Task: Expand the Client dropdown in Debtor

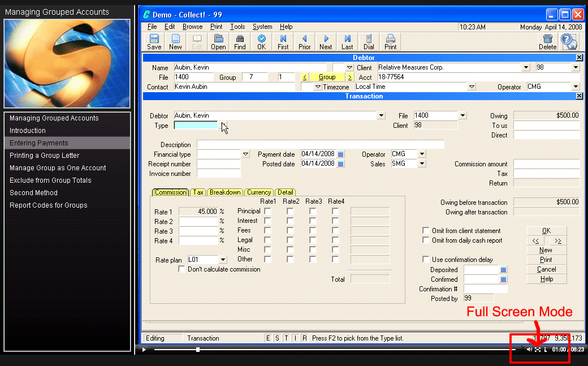Action: (526, 67)
